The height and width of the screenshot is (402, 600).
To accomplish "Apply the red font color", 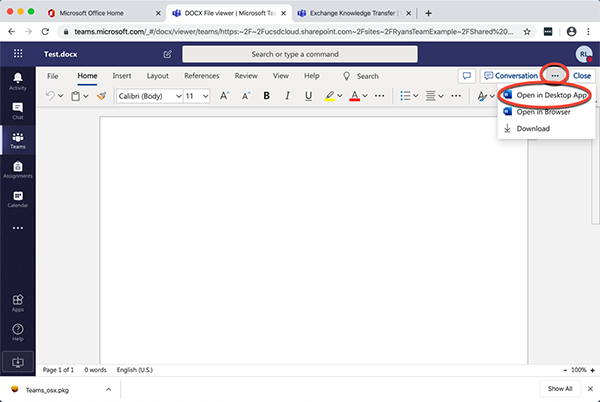I will [355, 96].
